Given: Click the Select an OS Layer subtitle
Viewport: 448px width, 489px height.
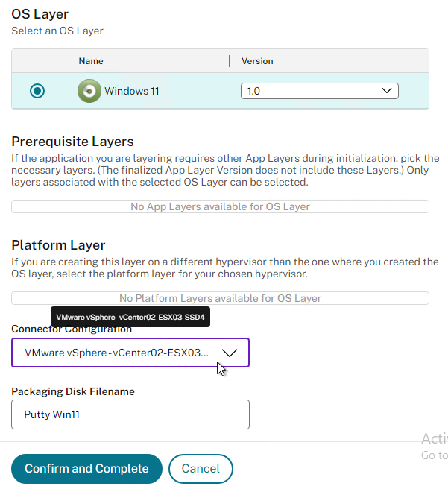Looking at the screenshot, I should pos(57,31).
